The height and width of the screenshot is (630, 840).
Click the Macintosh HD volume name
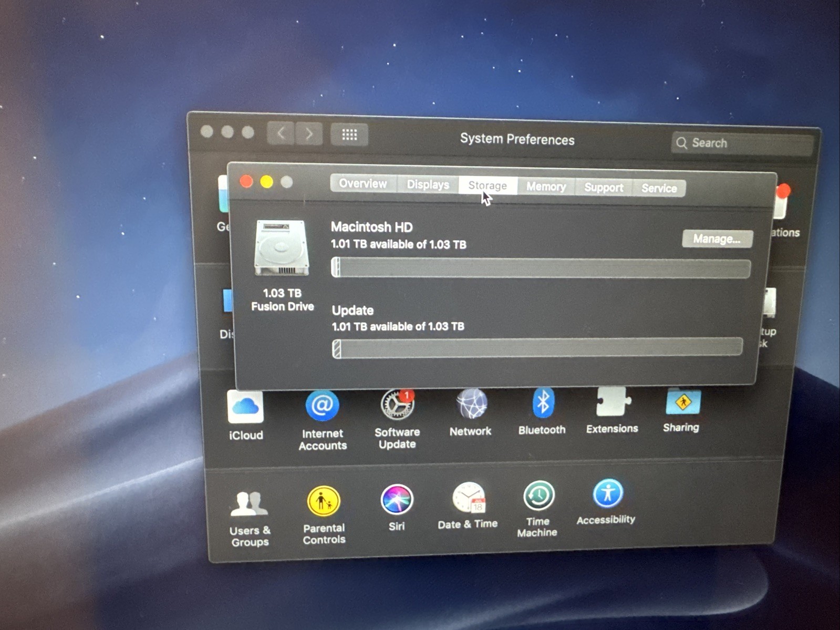point(372,227)
